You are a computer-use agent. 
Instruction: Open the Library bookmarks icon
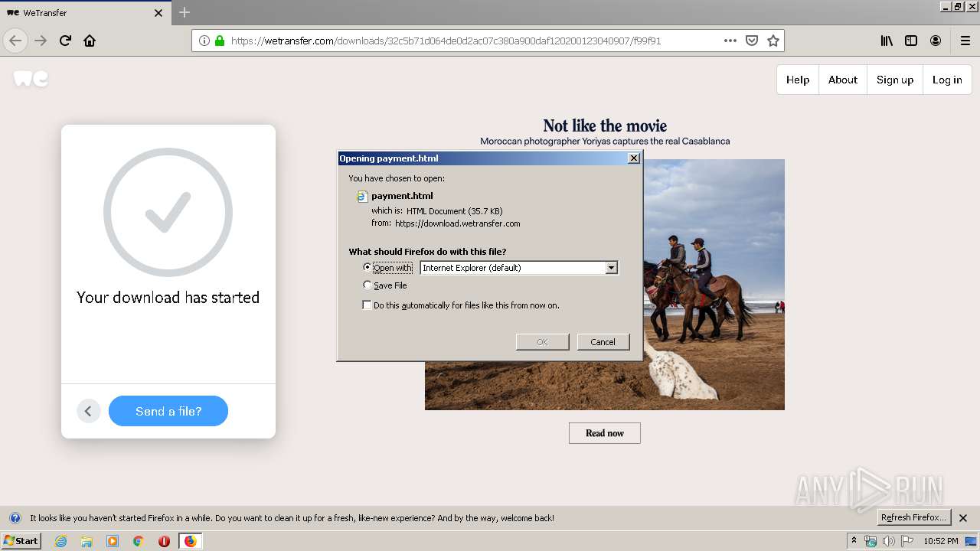tap(887, 41)
